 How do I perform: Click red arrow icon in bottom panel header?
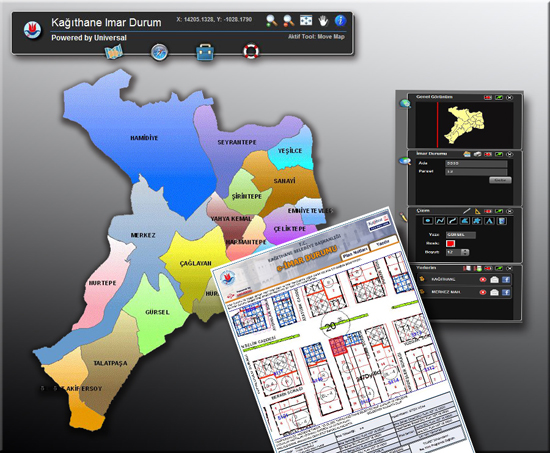click(488, 268)
